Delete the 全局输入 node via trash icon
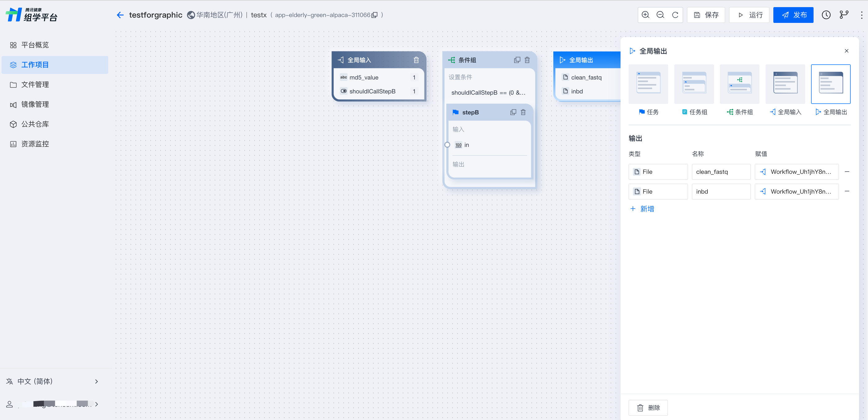Screen dimensions: 868x420 point(416,60)
